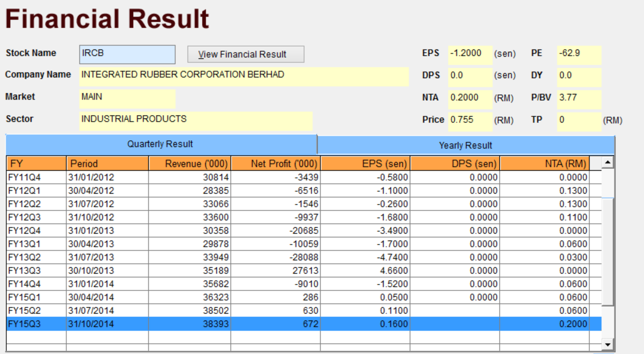Select row FY12Q2

304,204
